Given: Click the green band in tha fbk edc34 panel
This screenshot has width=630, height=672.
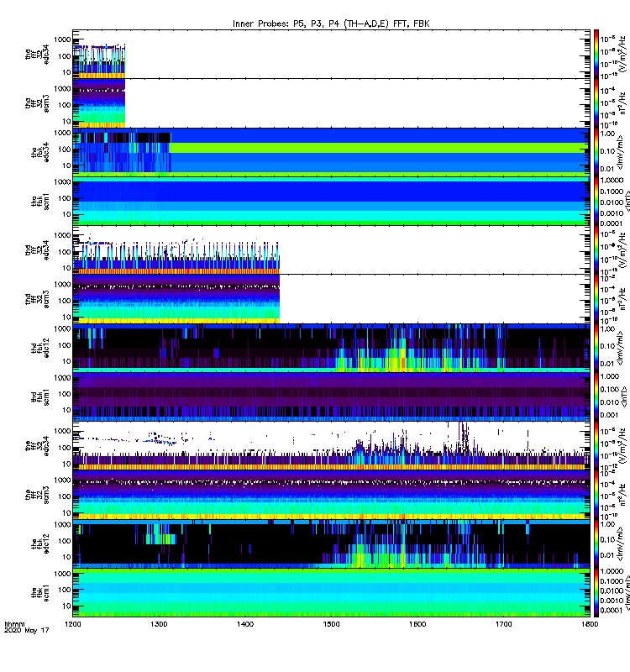Looking at the screenshot, I should click(x=380, y=148).
